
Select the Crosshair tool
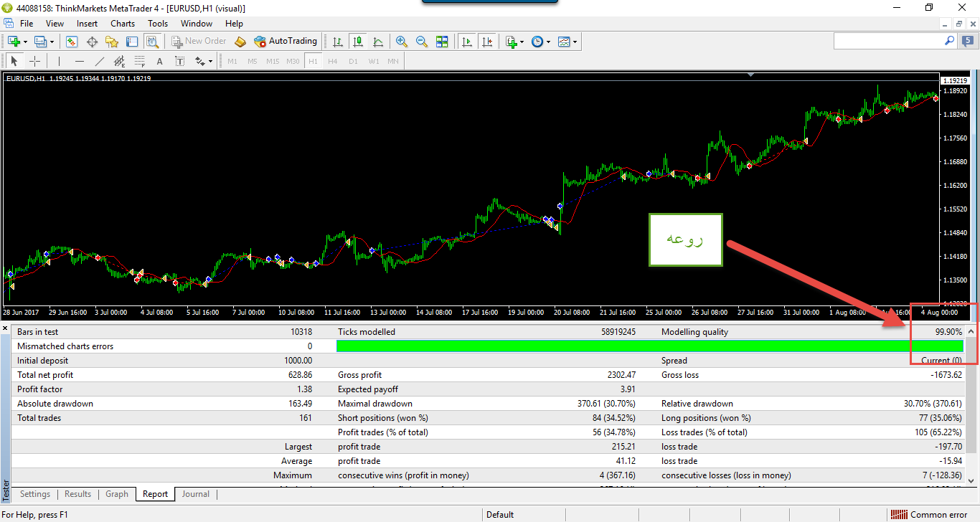[x=34, y=62]
